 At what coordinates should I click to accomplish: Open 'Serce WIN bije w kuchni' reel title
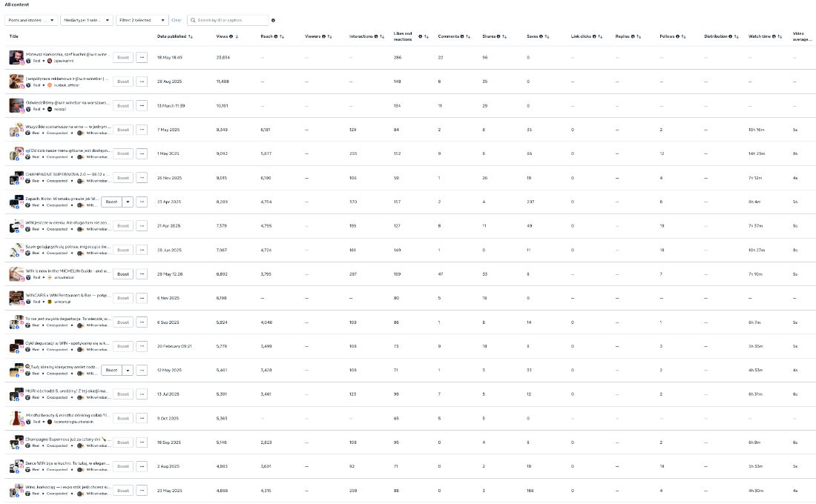pyautogui.click(x=68, y=463)
